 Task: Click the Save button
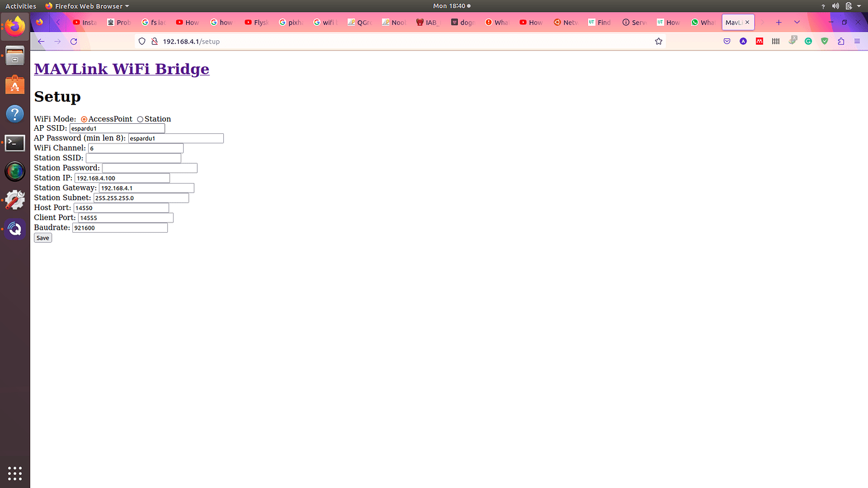coord(43,238)
